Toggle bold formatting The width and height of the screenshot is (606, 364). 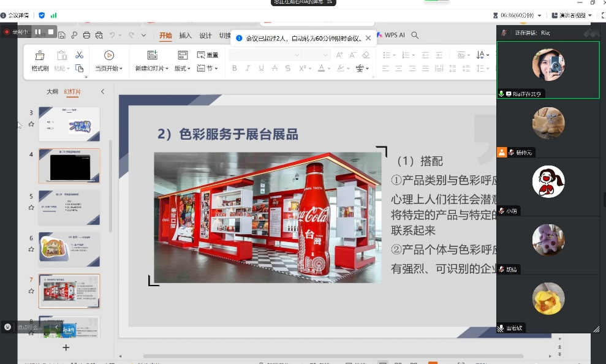click(235, 69)
